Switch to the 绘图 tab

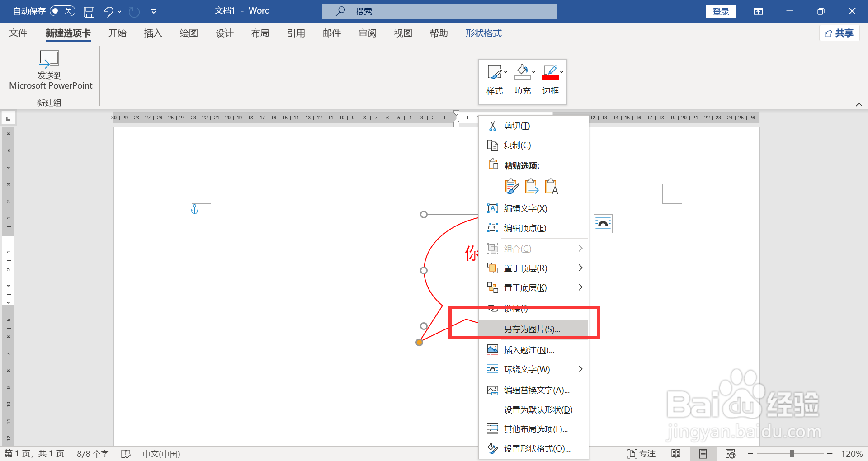coord(189,33)
